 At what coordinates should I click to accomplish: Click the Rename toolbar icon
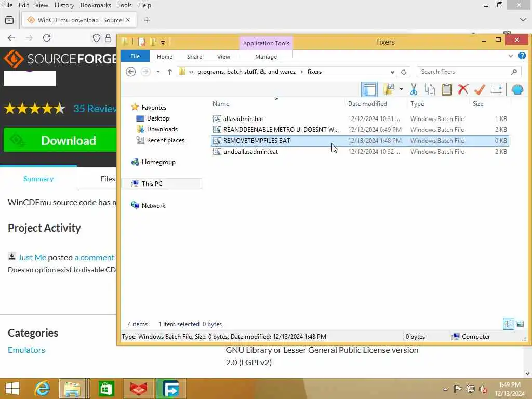tap(496, 89)
